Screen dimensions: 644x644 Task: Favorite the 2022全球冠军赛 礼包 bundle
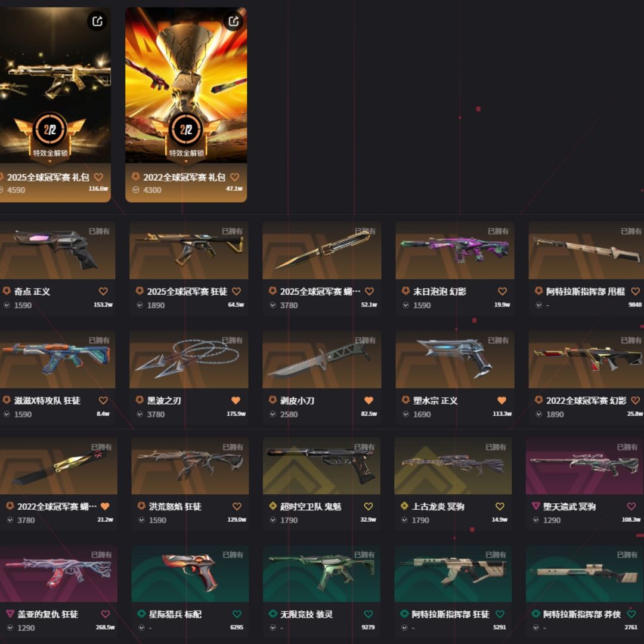click(x=234, y=177)
